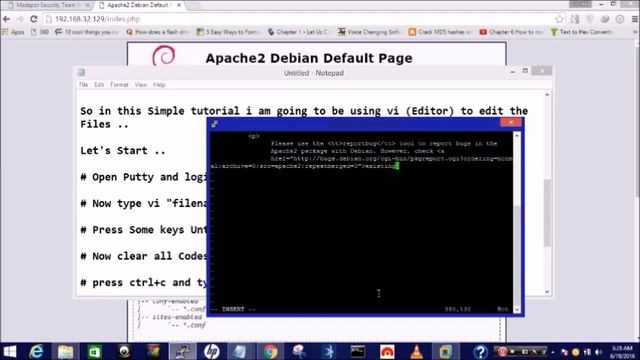Open the 'Text to Hex Converter' bookmark

coord(582,31)
